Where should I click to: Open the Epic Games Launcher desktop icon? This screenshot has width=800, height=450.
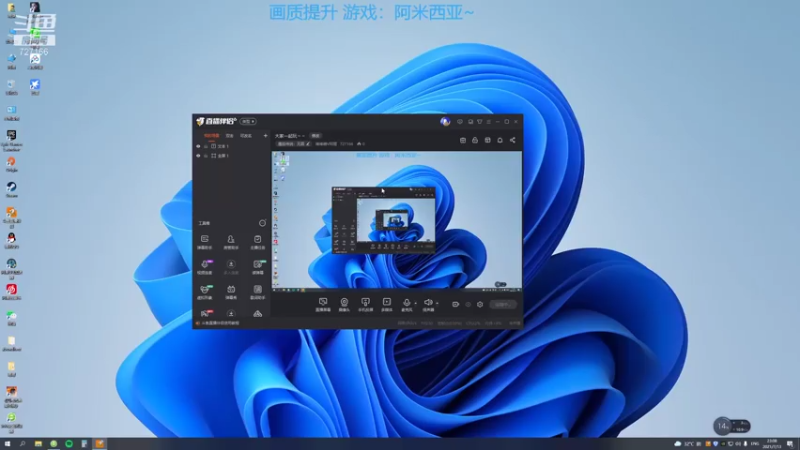pos(11,140)
